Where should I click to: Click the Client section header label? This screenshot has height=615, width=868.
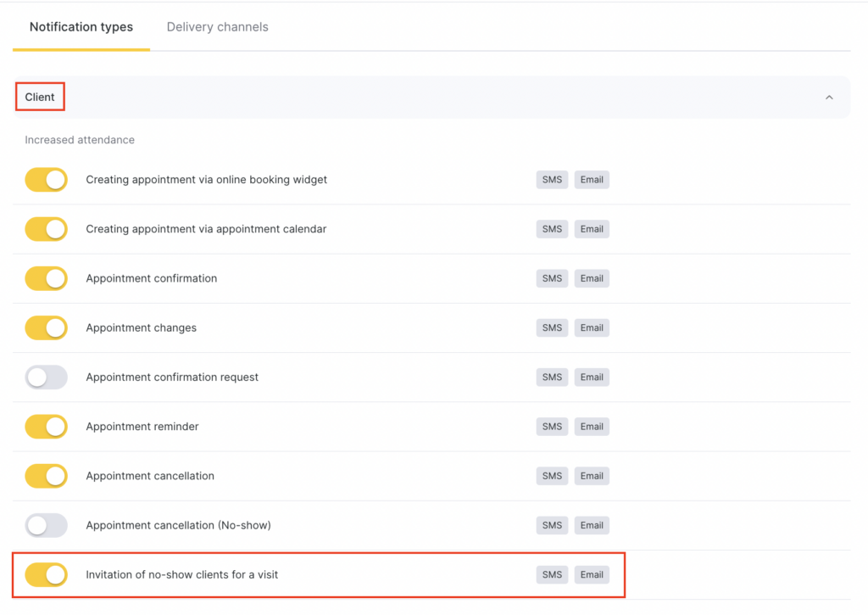[40, 98]
